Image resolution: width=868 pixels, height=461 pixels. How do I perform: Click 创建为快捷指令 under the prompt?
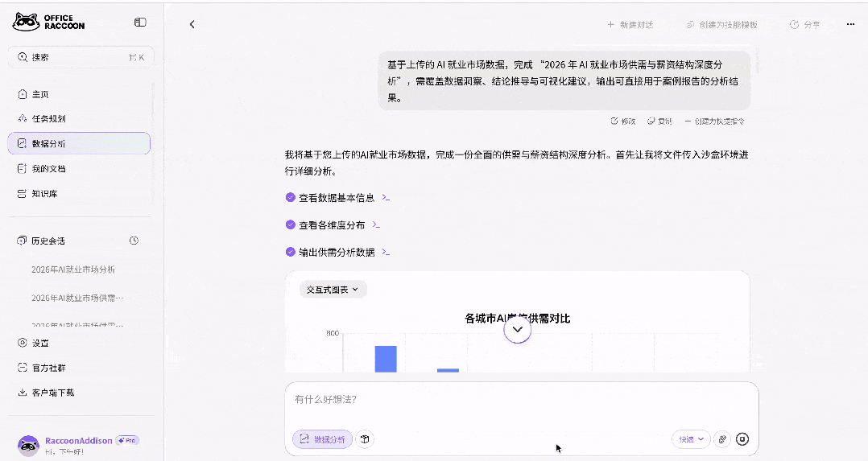[x=715, y=121]
